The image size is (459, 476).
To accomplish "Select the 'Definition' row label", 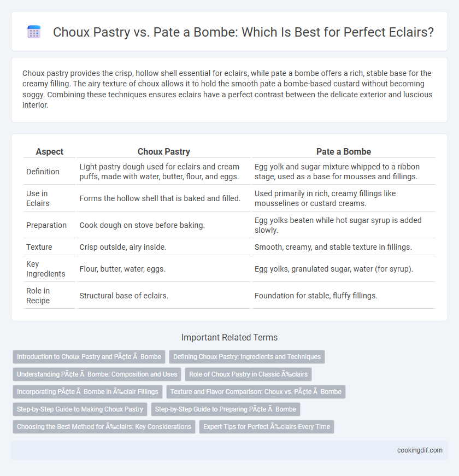I will pos(43,172).
